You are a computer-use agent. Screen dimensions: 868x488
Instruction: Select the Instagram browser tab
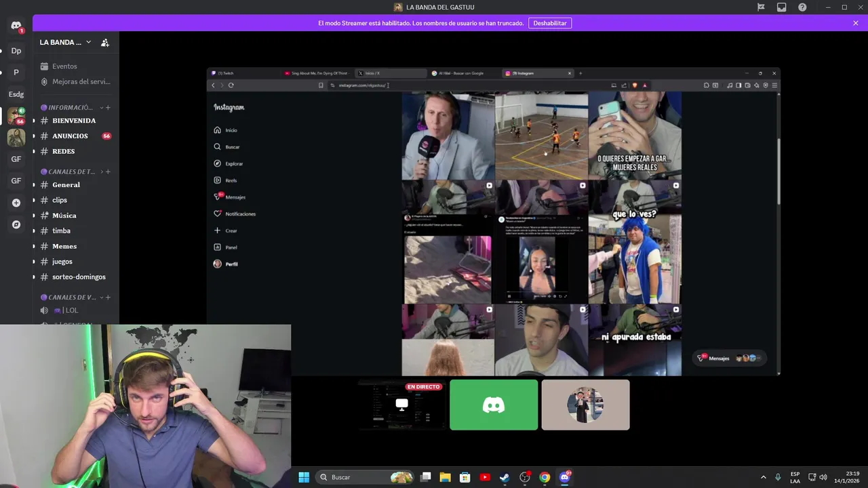tap(537, 73)
